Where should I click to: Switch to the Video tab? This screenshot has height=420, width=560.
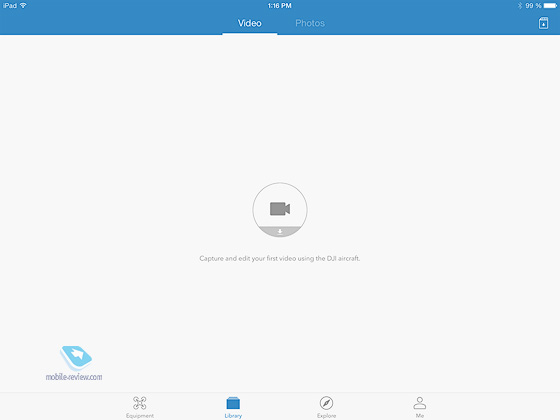tap(250, 23)
